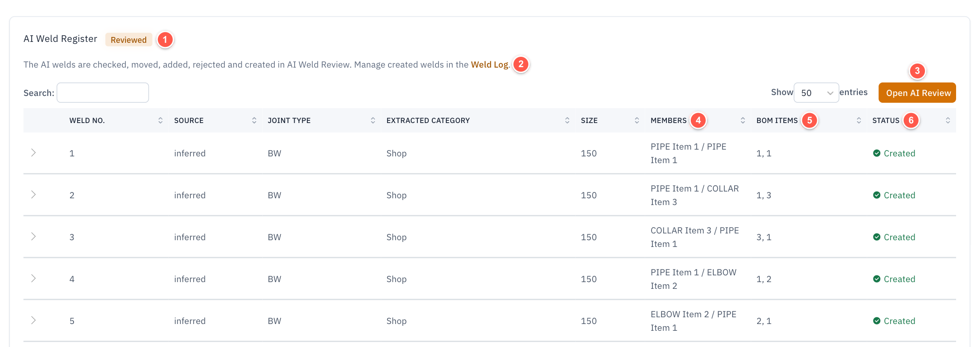Open the Show entries dropdown
980x347 pixels.
tap(816, 92)
